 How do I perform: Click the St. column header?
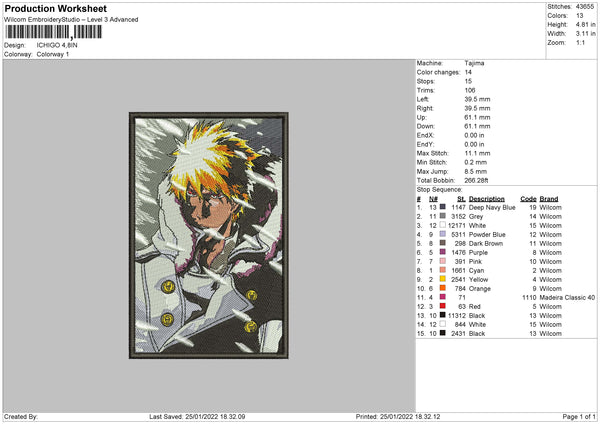461,199
